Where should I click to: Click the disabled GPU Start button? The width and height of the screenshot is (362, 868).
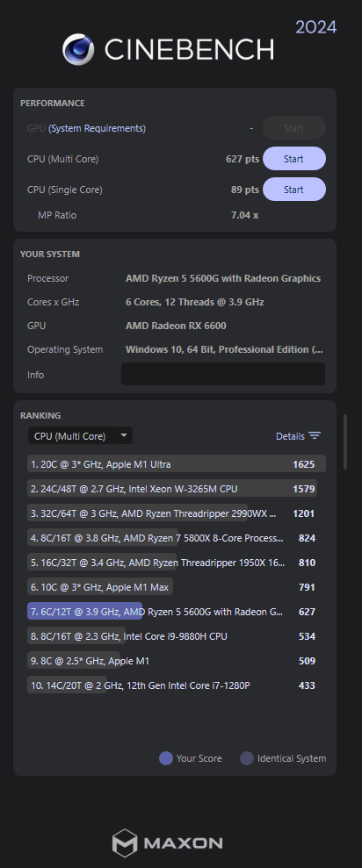(293, 128)
